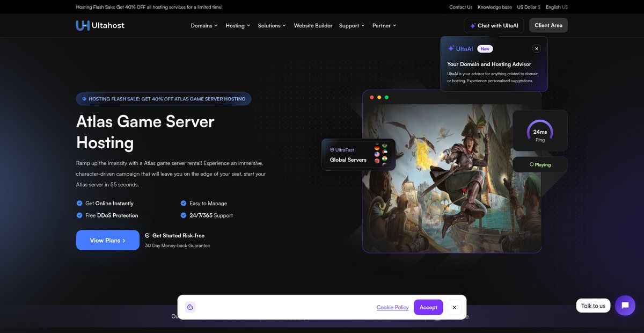Click the cookie icon in the banner

point(190,307)
